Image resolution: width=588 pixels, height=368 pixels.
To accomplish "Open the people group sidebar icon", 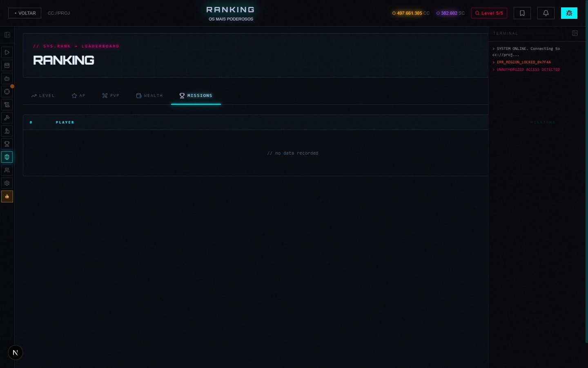I will (x=7, y=170).
